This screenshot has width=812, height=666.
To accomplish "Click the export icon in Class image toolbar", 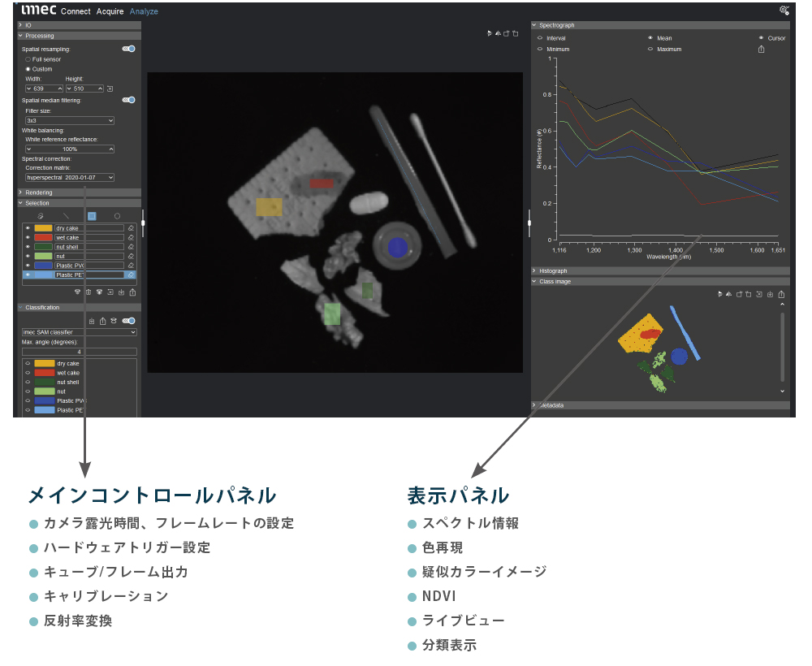I will click(781, 294).
